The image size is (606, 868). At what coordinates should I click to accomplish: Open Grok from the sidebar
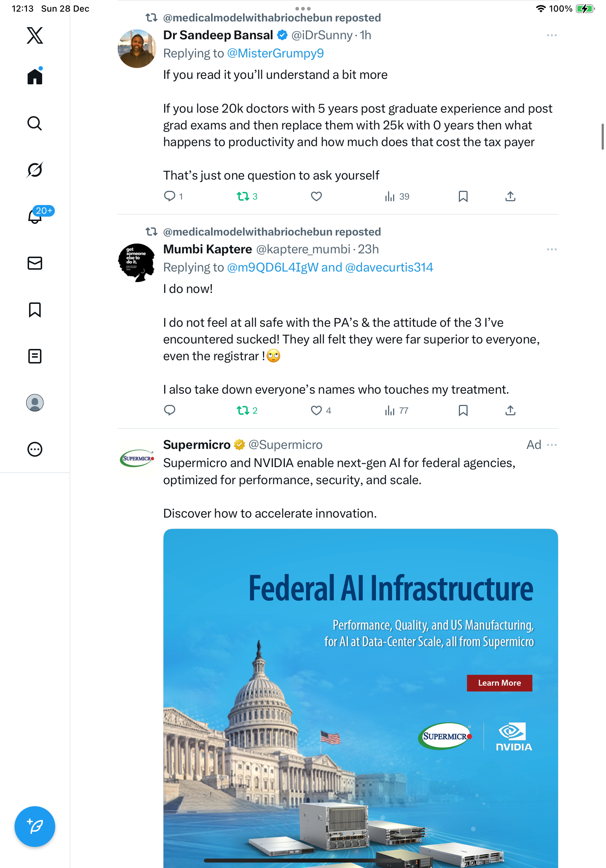point(35,170)
